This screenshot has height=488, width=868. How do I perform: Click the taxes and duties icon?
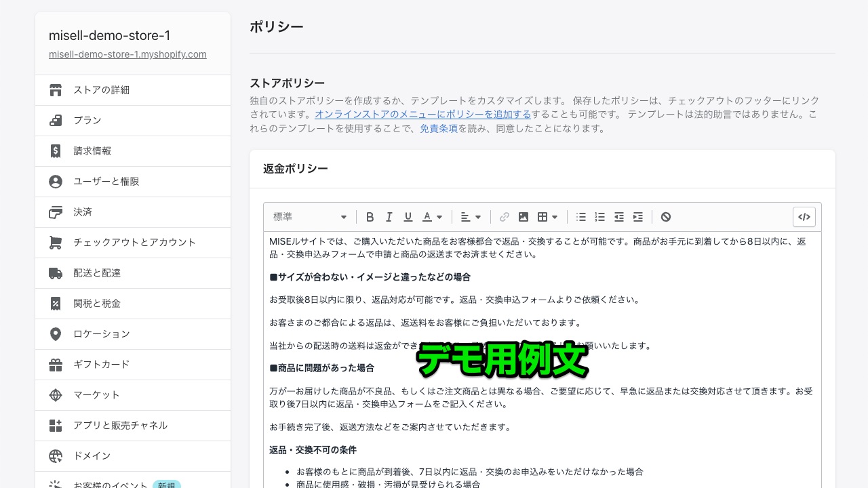[56, 304]
